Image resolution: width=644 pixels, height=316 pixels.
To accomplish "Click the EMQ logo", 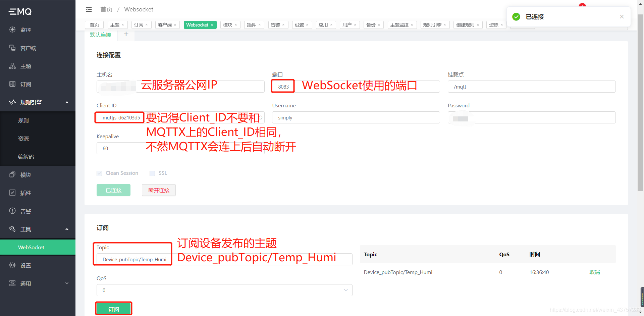I will click(x=20, y=12).
